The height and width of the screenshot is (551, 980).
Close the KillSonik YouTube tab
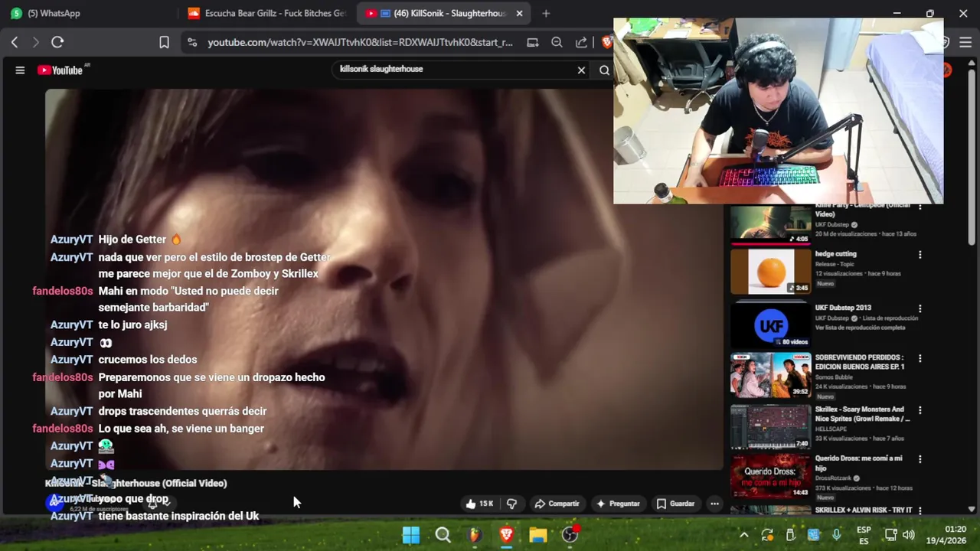[520, 13]
